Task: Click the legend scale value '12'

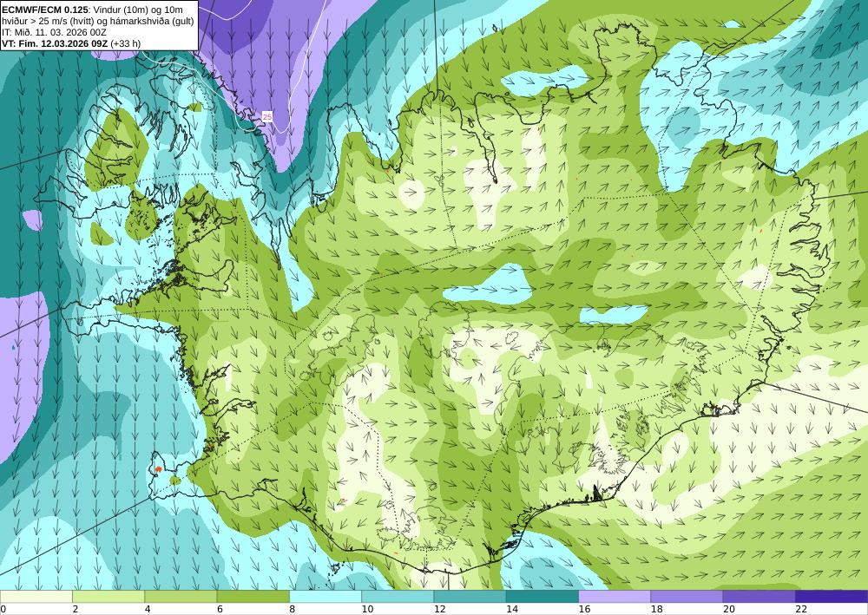Action: tap(440, 609)
